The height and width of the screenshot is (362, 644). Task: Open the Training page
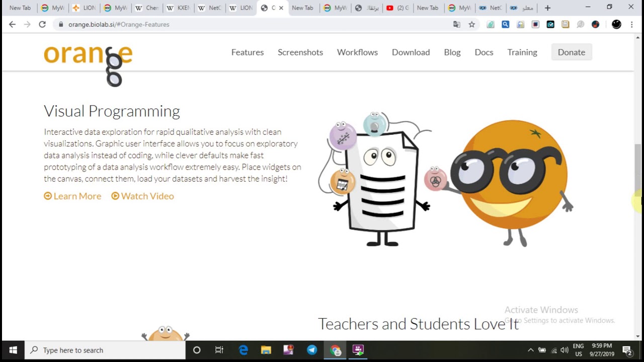pyautogui.click(x=522, y=52)
